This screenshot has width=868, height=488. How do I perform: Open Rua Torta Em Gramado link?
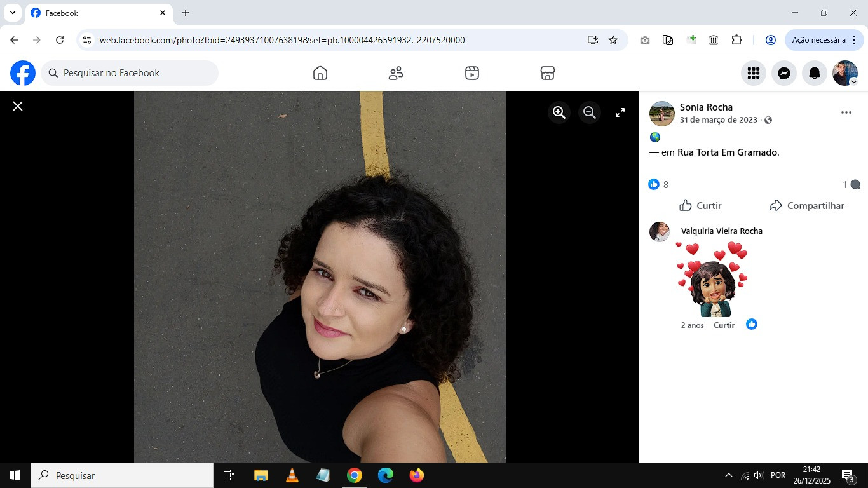[727, 152]
